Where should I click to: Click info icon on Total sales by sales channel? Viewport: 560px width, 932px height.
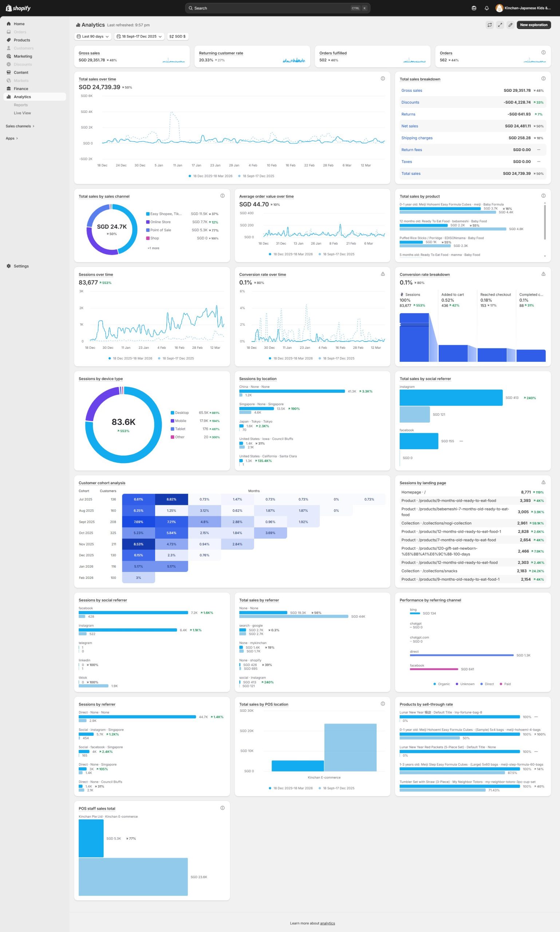222,196
